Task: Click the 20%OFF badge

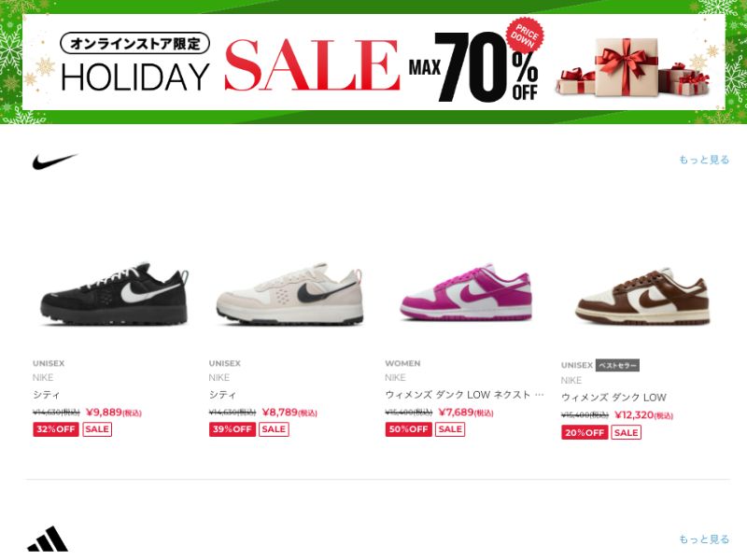Action: click(585, 432)
